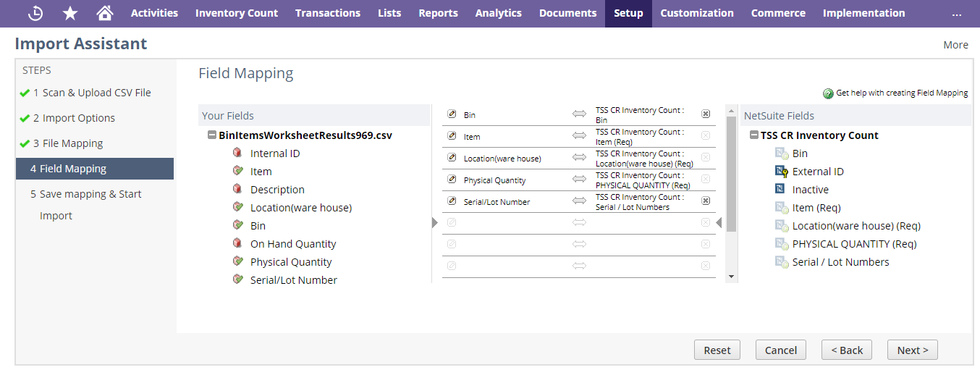
Task: Open the Transactions menu
Action: click(327, 13)
